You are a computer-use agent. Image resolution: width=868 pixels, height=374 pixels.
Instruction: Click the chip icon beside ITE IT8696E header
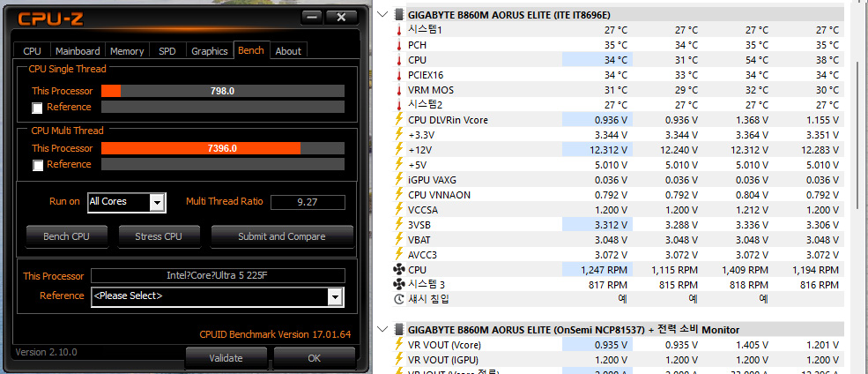click(x=398, y=14)
